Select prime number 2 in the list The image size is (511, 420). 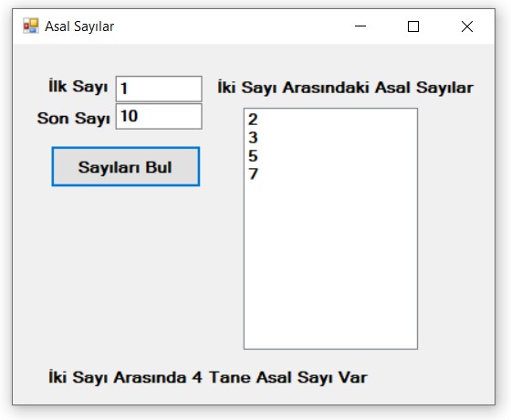tap(330, 120)
